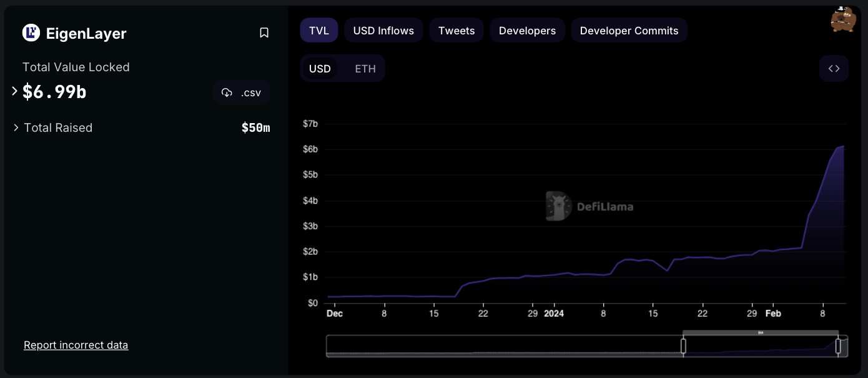Image resolution: width=868 pixels, height=378 pixels.
Task: Switch chart denomination to ETH
Action: click(x=365, y=69)
